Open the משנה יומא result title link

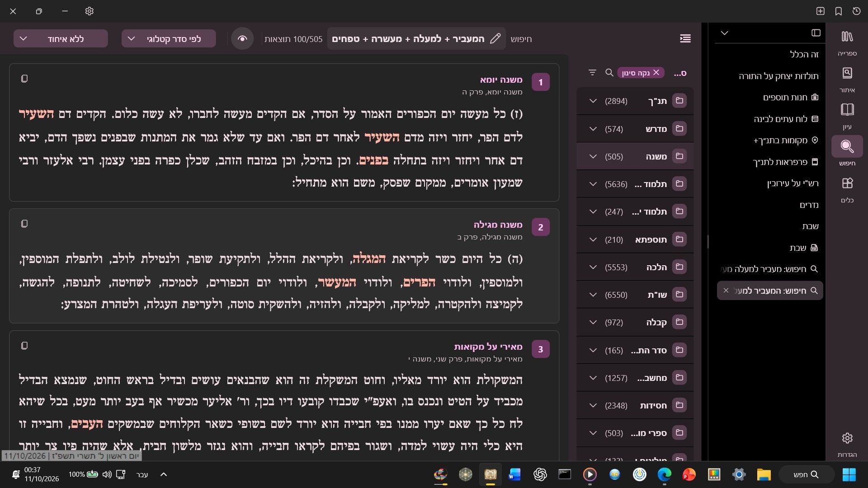(501, 80)
